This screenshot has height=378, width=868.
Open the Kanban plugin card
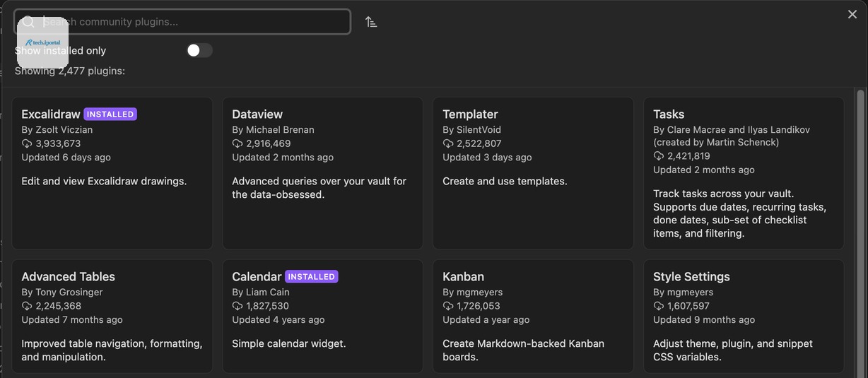pyautogui.click(x=534, y=317)
